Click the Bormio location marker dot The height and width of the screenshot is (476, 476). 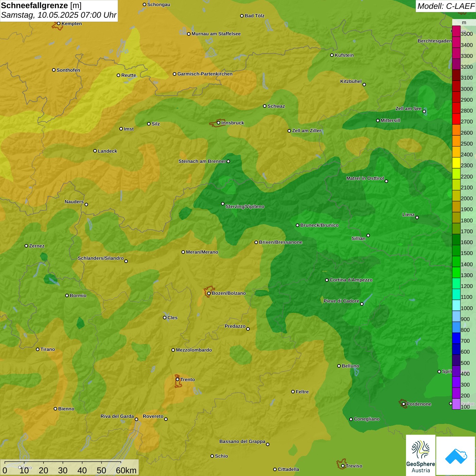click(x=67, y=295)
